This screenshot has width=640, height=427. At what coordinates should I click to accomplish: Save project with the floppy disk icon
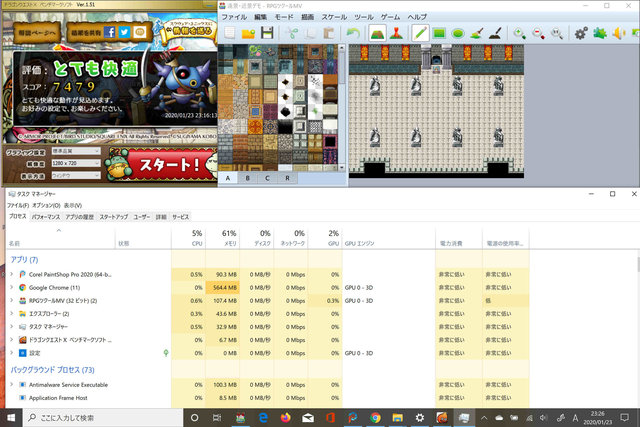click(267, 33)
